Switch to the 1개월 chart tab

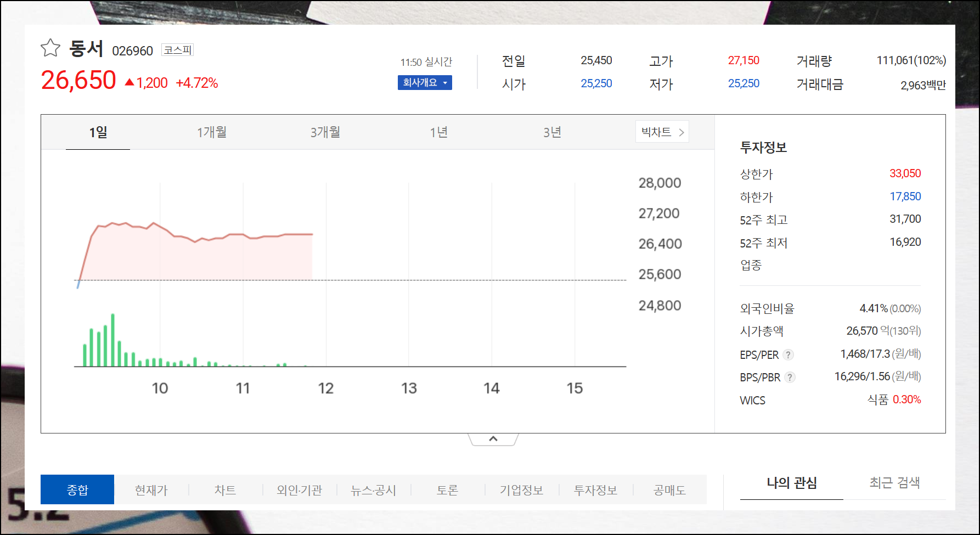[x=212, y=132]
